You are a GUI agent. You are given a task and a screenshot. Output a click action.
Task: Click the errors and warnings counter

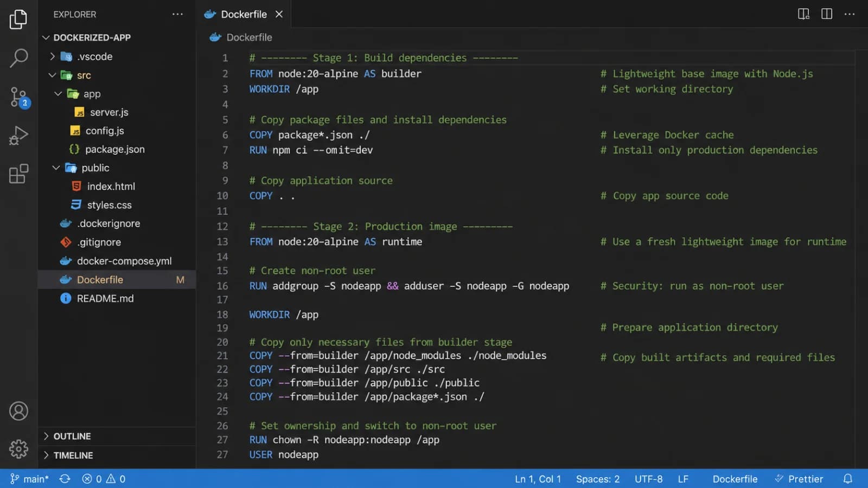(104, 479)
